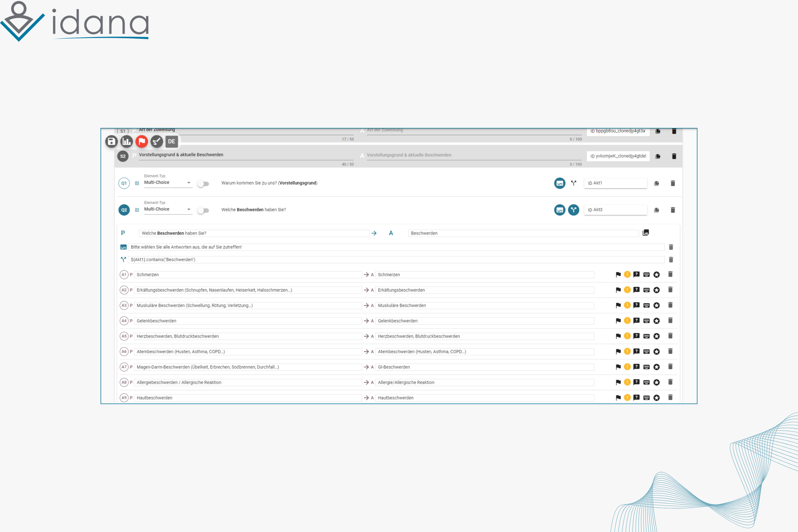Viewport: 798px width, 532px height.
Task: Click the subtitle hint icon for Q2
Action: coord(560,210)
